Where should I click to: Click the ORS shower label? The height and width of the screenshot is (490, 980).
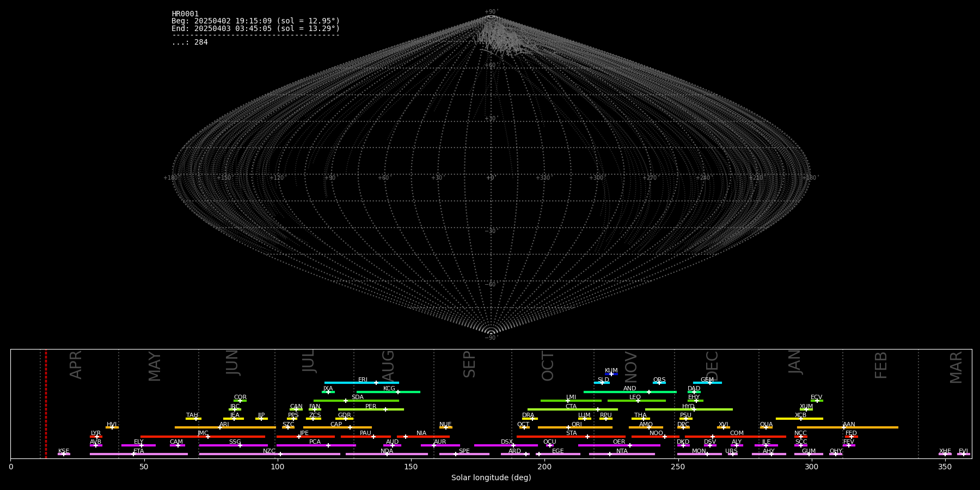coord(659,380)
